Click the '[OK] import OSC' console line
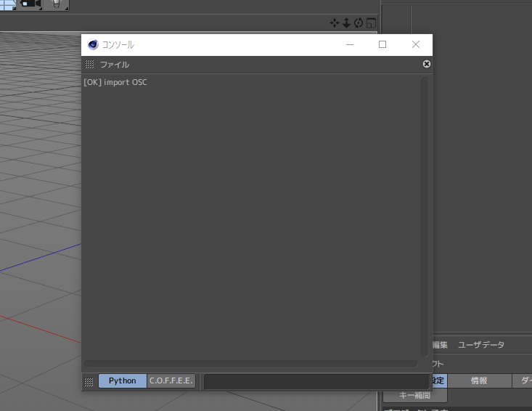The width and height of the screenshot is (532, 411). click(x=115, y=83)
